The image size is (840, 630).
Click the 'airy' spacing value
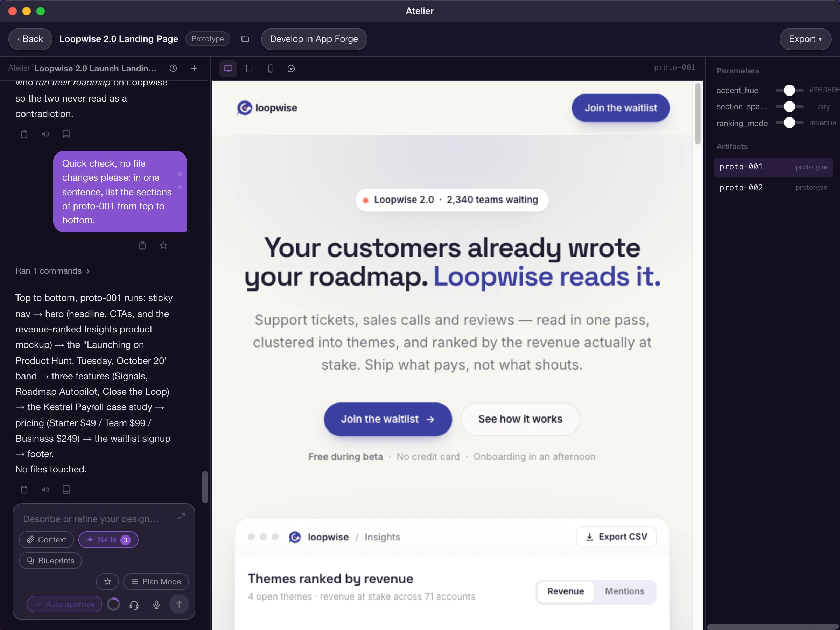[x=824, y=107]
